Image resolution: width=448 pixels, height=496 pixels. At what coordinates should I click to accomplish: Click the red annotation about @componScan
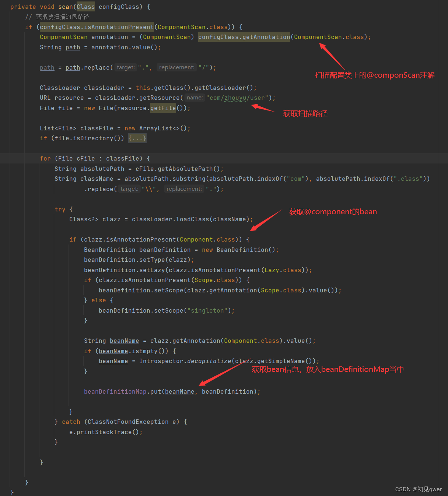click(x=374, y=75)
